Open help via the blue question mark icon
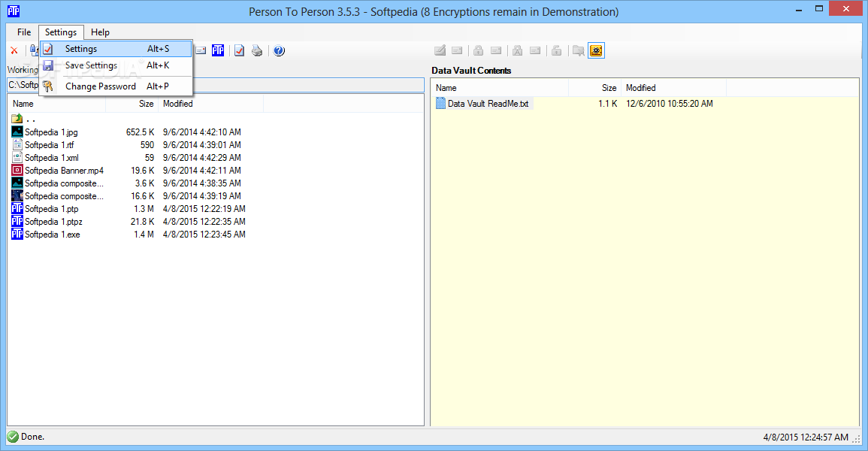Viewport: 868px width, 451px height. [x=279, y=50]
